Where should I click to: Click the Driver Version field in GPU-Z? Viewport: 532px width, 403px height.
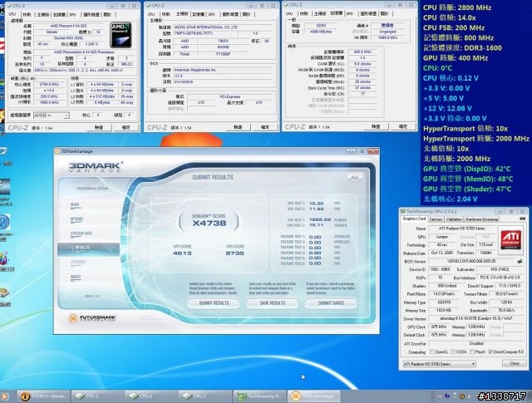[475, 319]
